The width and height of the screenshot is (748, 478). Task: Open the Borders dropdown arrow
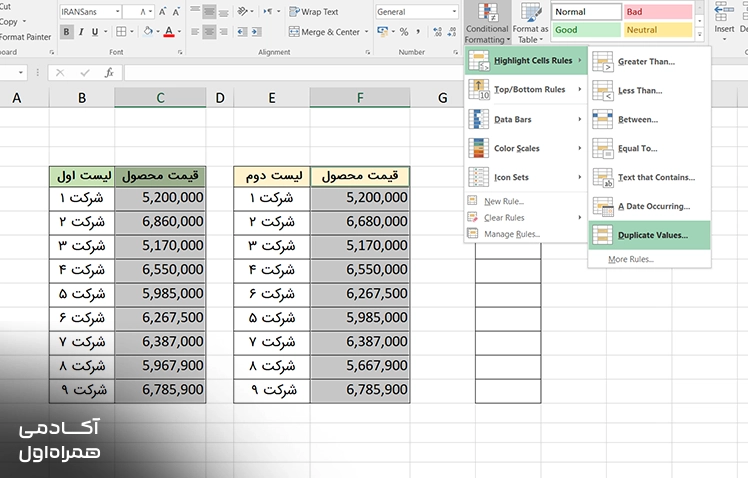click(132, 32)
